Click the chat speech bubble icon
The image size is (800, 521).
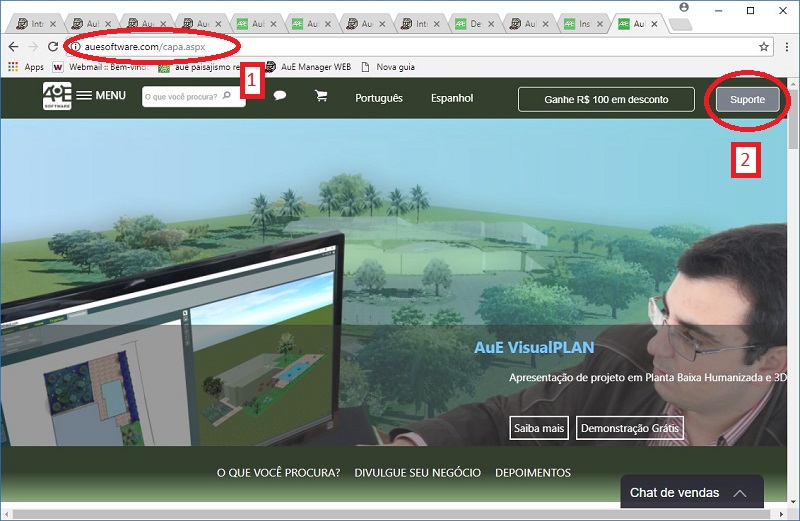tap(280, 97)
